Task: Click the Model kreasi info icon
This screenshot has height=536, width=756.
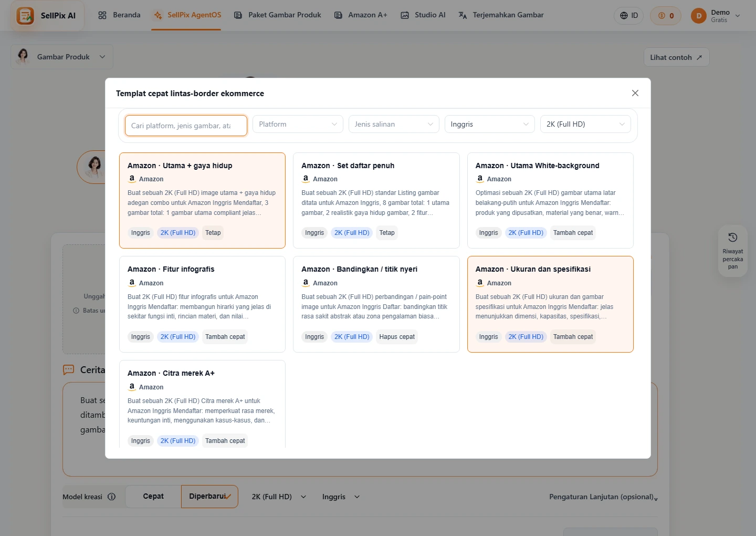Action: pyautogui.click(x=111, y=497)
